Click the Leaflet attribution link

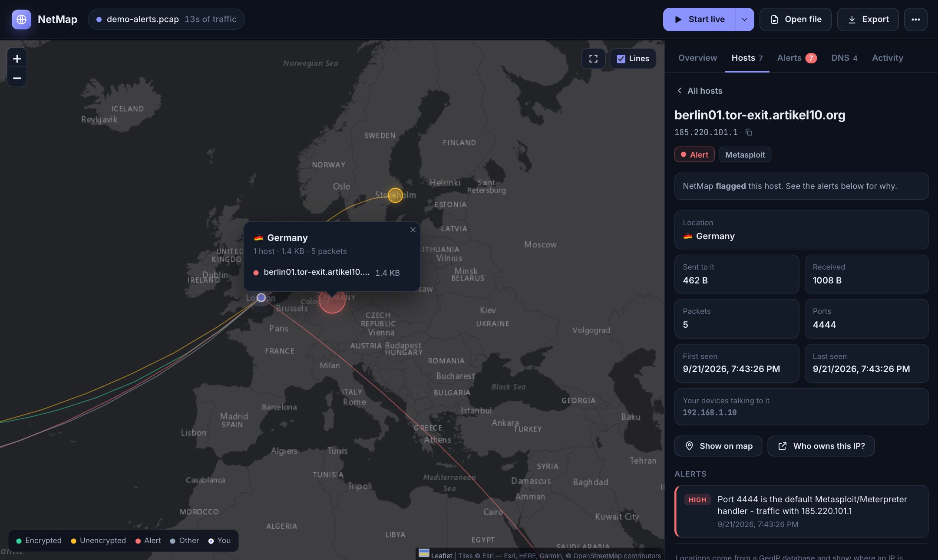[x=441, y=556]
